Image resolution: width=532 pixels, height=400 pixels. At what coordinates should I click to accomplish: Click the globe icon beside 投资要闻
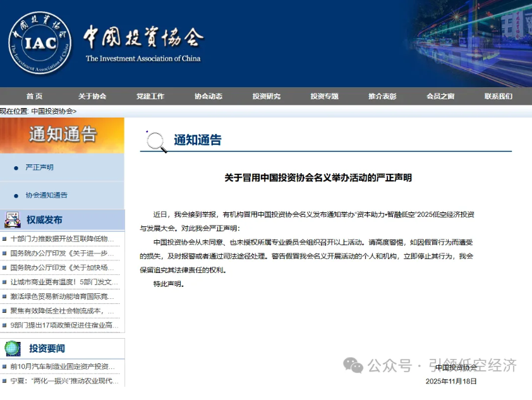(13, 348)
